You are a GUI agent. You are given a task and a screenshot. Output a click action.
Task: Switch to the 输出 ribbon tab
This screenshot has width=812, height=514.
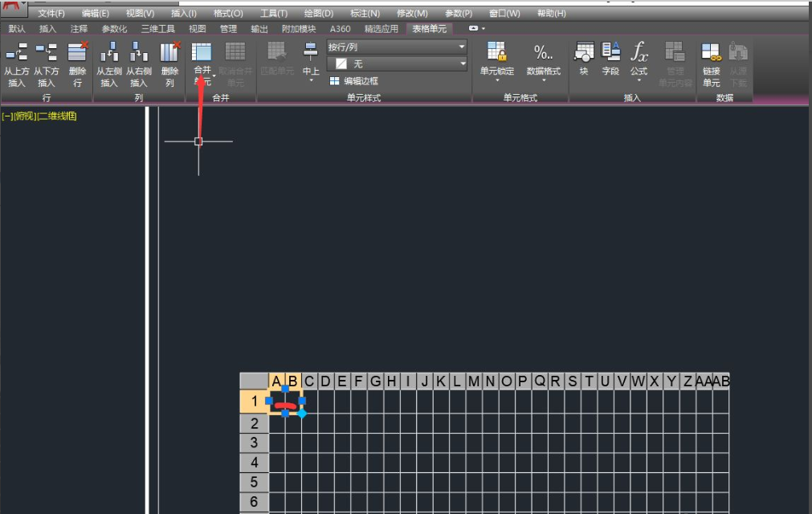click(x=259, y=29)
